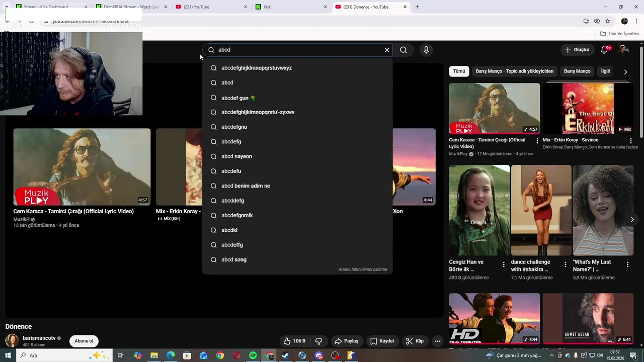The height and width of the screenshot is (362, 644).
Task: Open What's My Last Name short
Action: pyautogui.click(x=603, y=210)
